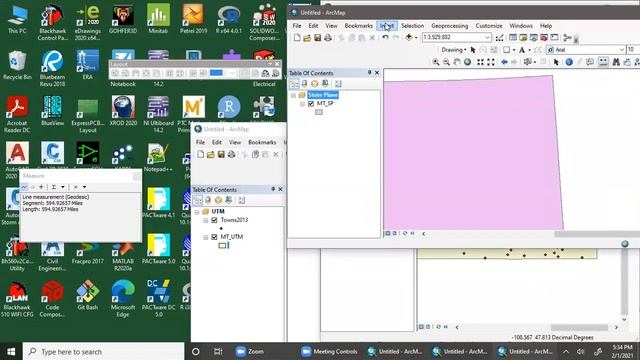Click Clear and Reset Results in Measure window
Viewport: 640px width, 360px height.
76,187
